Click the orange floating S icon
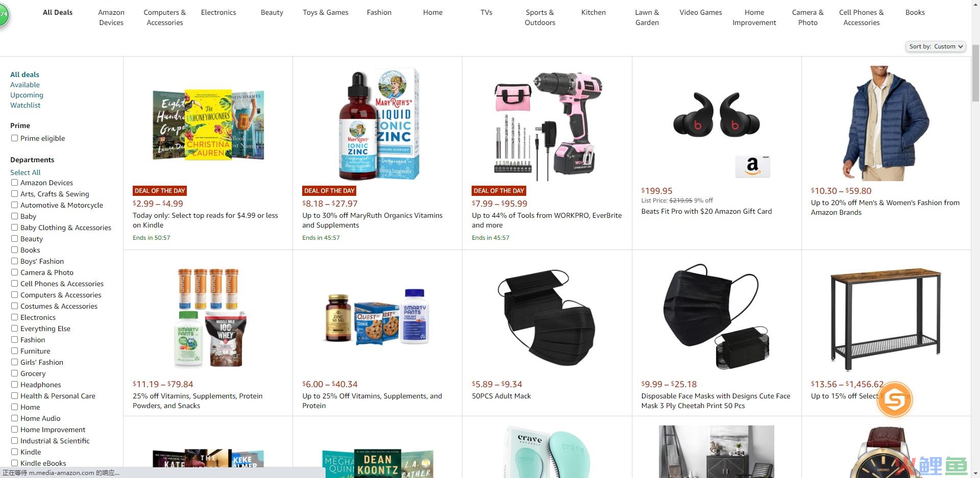Viewport: 980px width, 478px height. 894,399
